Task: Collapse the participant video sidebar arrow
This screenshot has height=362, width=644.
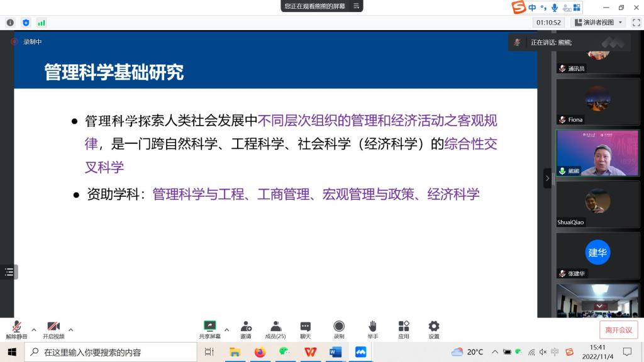Action: click(x=547, y=178)
